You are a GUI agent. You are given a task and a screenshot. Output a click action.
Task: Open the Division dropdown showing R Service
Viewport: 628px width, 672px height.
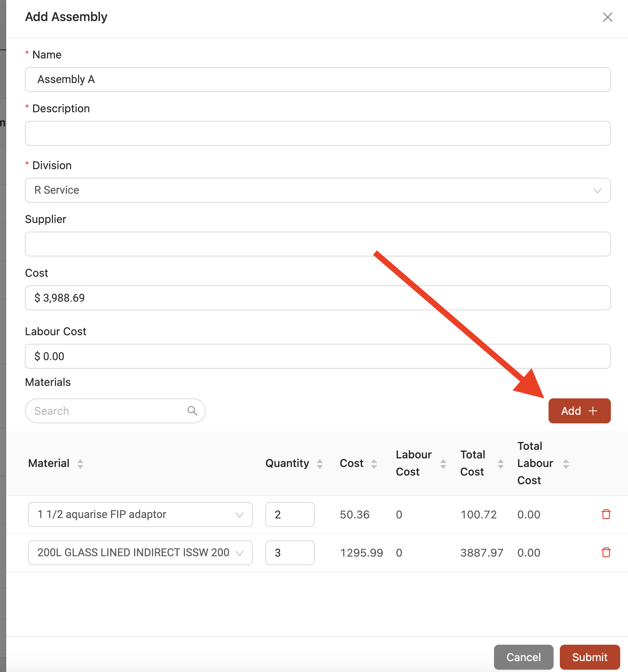point(318,190)
